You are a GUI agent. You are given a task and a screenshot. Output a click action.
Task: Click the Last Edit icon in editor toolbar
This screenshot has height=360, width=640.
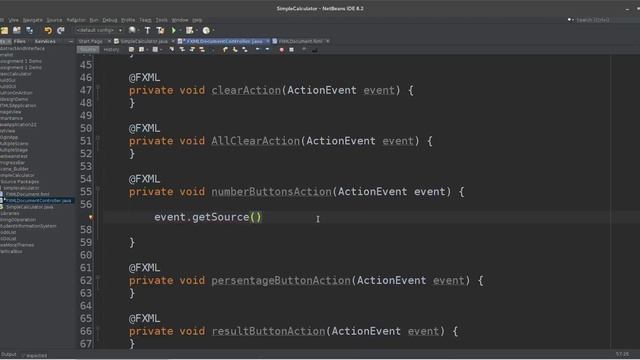131,50
